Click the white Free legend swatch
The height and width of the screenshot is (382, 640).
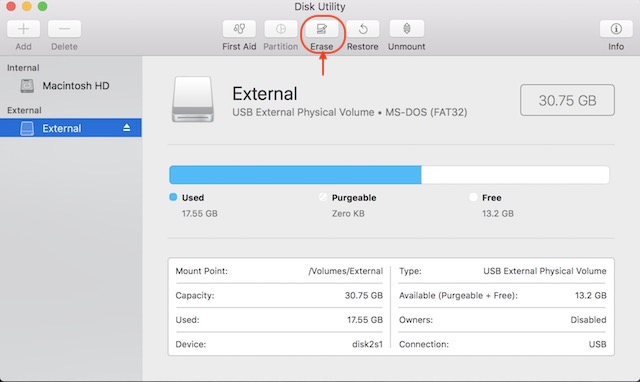pos(473,197)
